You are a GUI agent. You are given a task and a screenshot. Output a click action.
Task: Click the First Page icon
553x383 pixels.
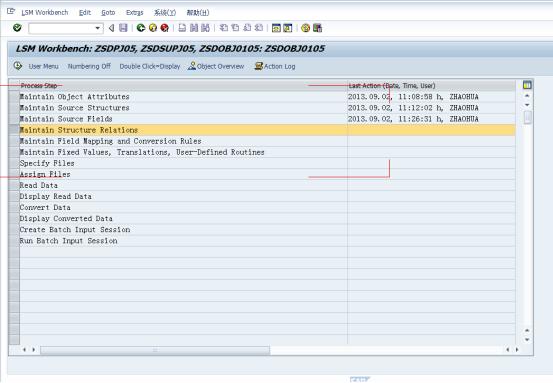[x=224, y=28]
